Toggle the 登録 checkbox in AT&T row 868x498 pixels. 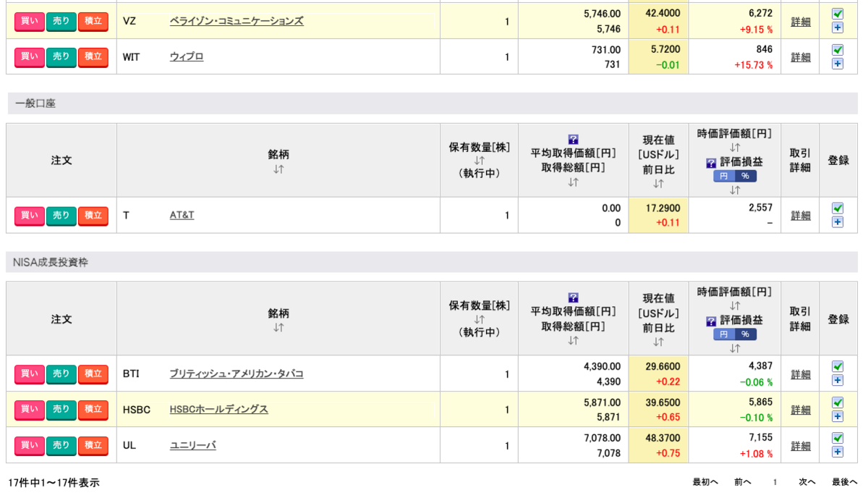click(838, 208)
